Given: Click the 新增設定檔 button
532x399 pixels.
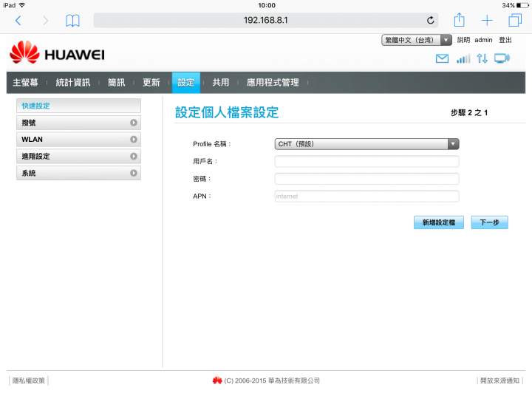Looking at the screenshot, I should (439, 222).
